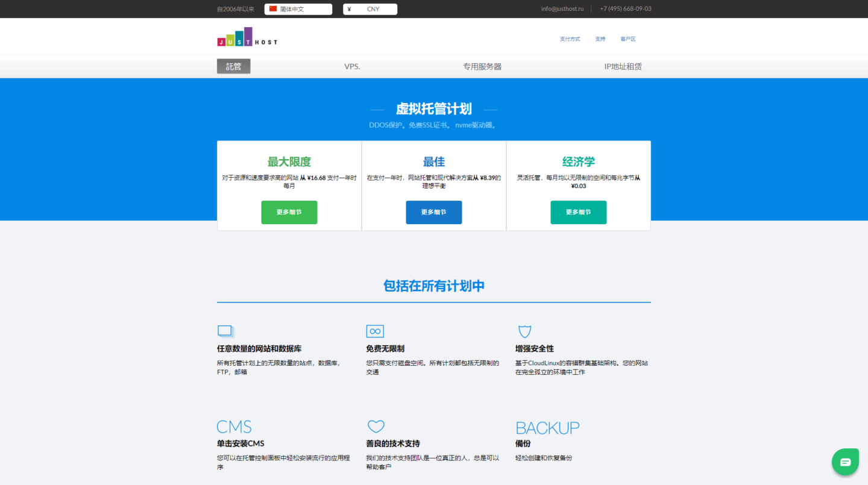Click the 任意数量的网站和数据库 heading

259,349
